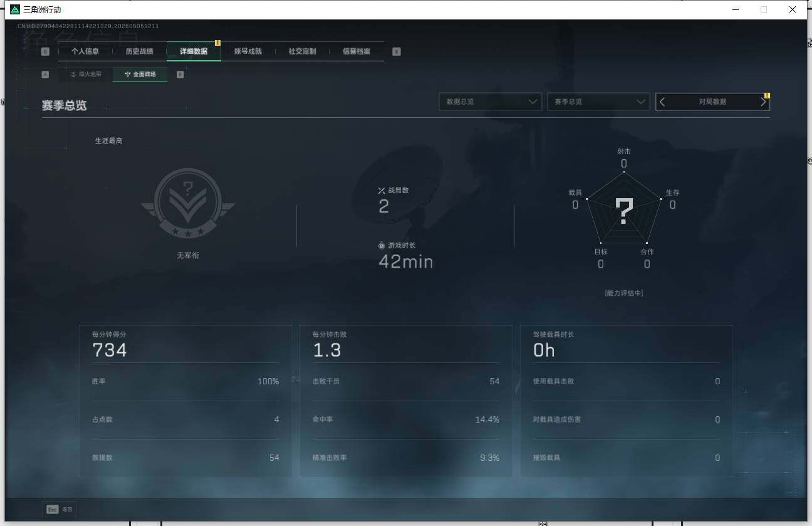Select the 详细数据 tab
This screenshot has width=812, height=526.
(x=194, y=51)
